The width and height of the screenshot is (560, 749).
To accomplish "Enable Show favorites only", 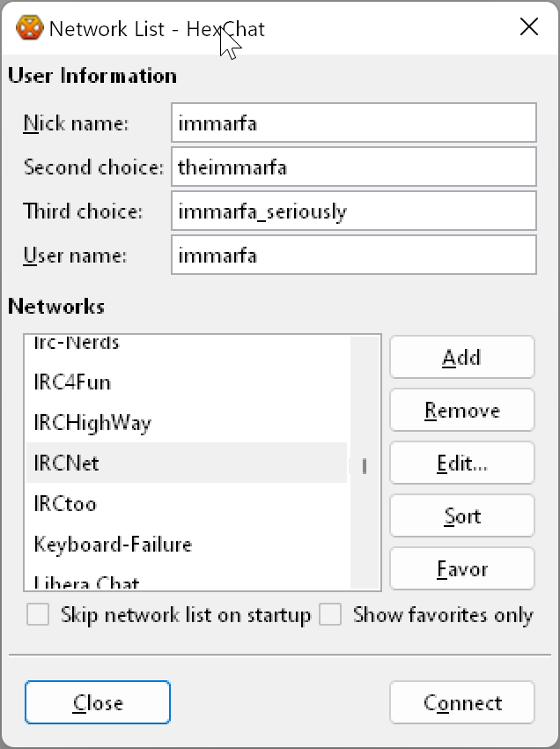I will tap(330, 614).
